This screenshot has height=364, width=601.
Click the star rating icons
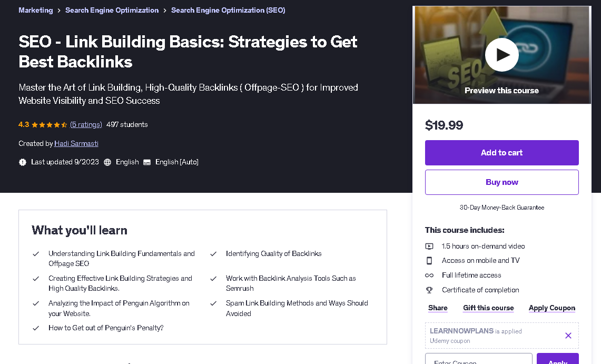tap(50, 124)
